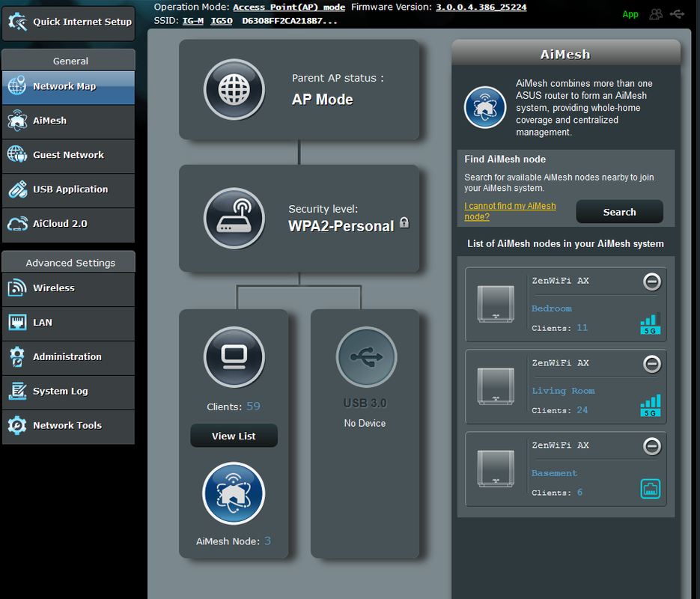This screenshot has width=700, height=599.
Task: Click the IG50 SSID link
Action: point(222,21)
